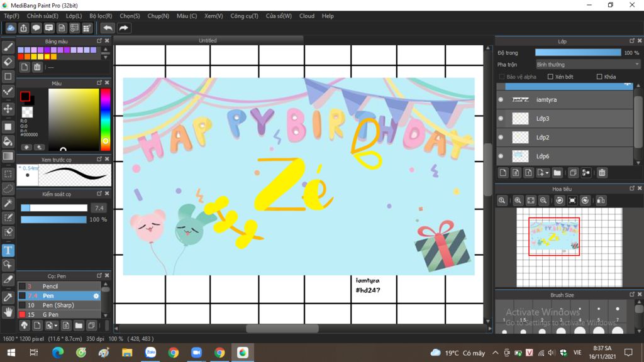The width and height of the screenshot is (644, 362).
Task: Open Zalo from the taskbar
Action: pos(150,353)
